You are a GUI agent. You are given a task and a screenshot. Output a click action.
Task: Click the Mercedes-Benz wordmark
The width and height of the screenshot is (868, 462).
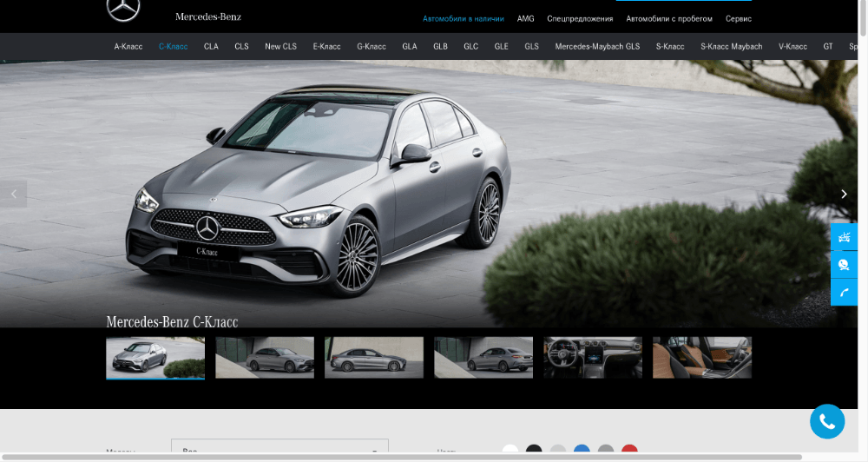[x=208, y=16]
